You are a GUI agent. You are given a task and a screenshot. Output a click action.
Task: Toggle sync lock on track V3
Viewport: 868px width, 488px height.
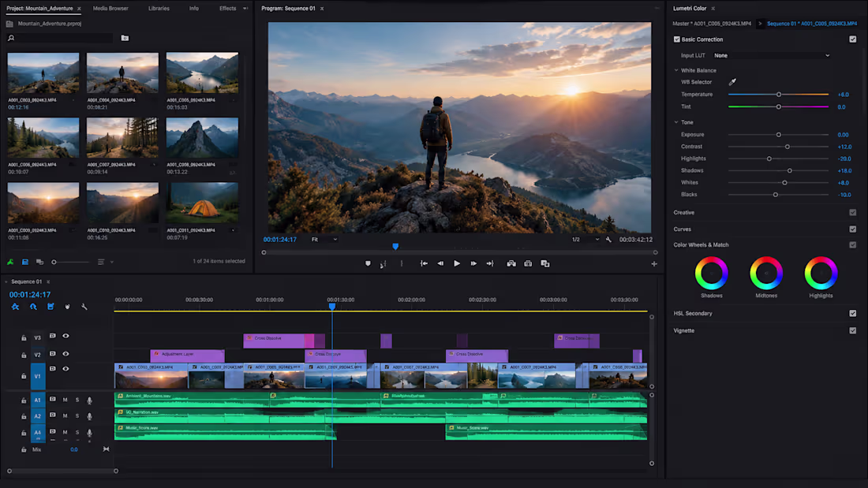click(x=53, y=336)
